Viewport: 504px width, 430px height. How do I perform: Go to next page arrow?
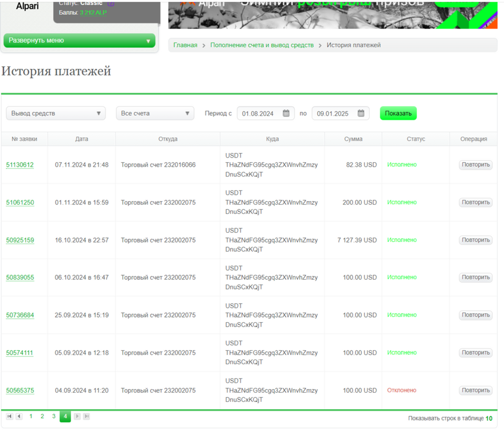(77, 416)
